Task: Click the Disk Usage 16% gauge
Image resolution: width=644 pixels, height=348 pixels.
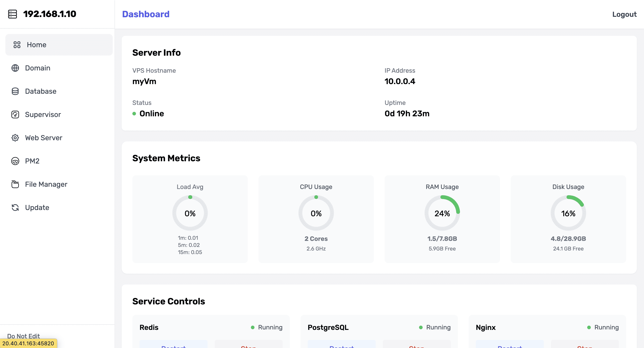Action: tap(568, 213)
